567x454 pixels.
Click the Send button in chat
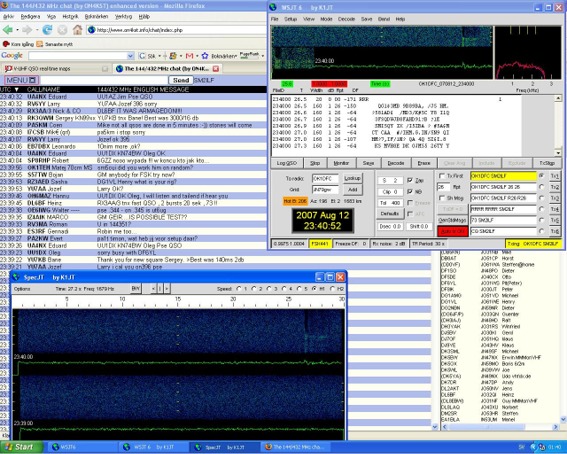(x=181, y=80)
